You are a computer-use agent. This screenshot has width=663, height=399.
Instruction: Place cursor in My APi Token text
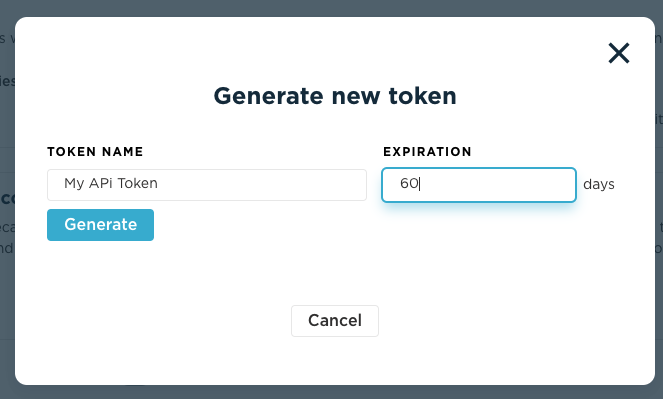(111, 183)
